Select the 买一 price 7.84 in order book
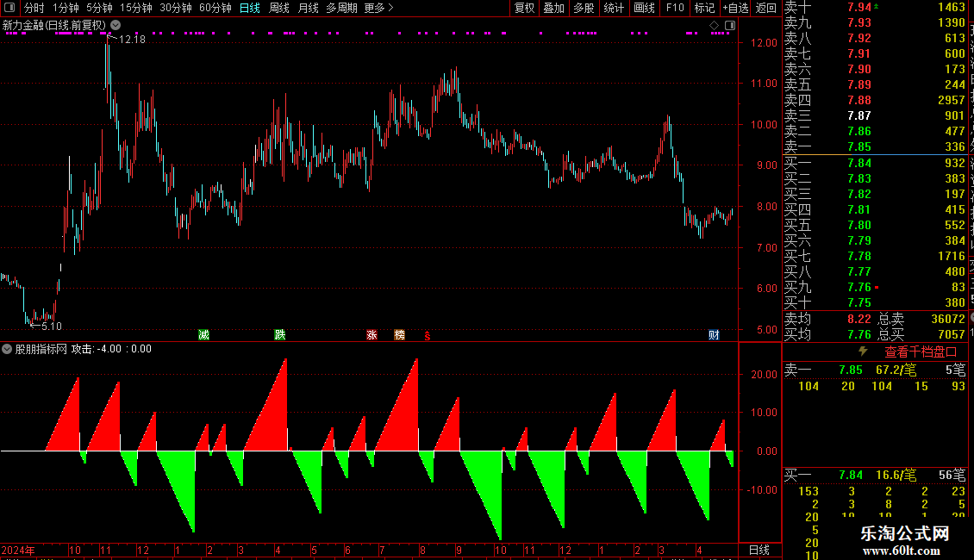 pos(859,163)
